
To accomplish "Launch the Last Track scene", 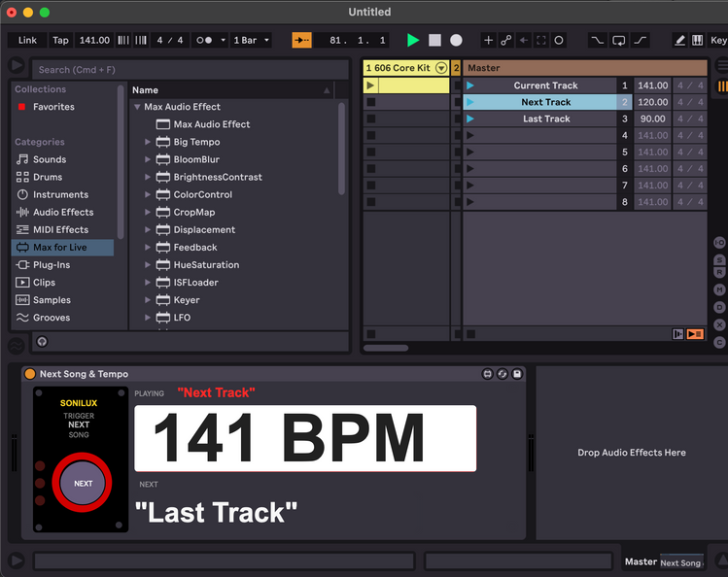I will pos(470,119).
